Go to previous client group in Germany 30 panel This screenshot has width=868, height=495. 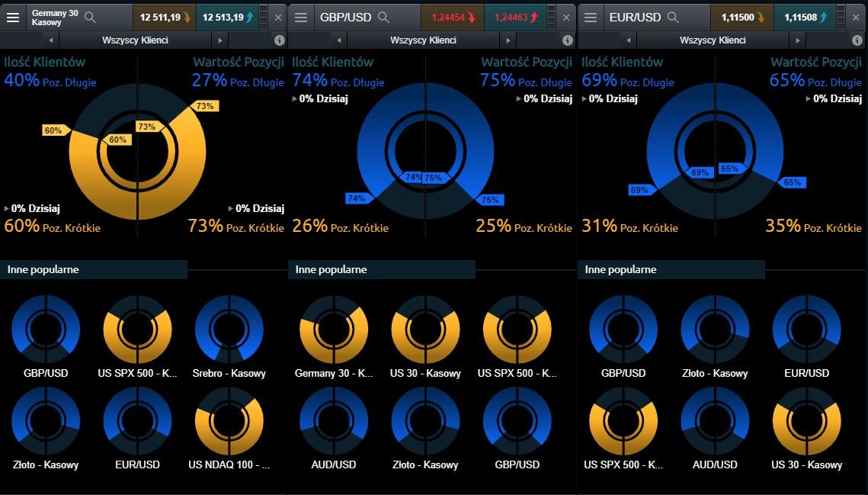(x=51, y=40)
